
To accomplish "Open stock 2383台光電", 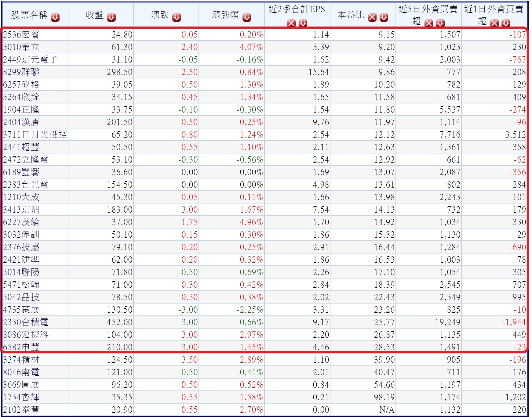I will click(26, 185).
